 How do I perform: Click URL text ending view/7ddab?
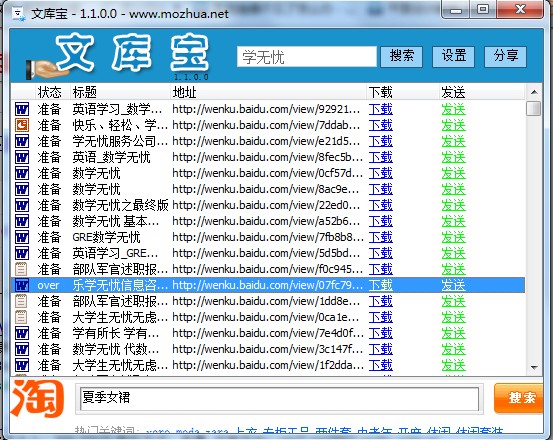coord(266,125)
